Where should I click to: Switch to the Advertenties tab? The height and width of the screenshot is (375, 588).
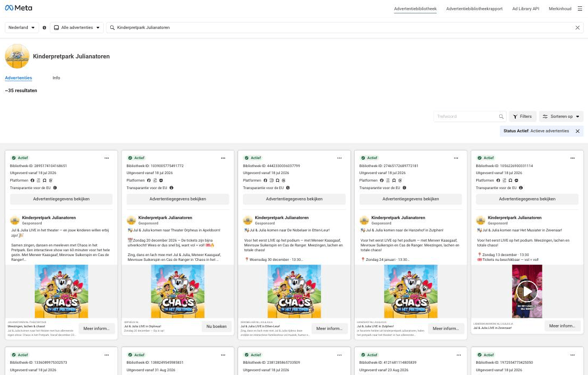18,78
